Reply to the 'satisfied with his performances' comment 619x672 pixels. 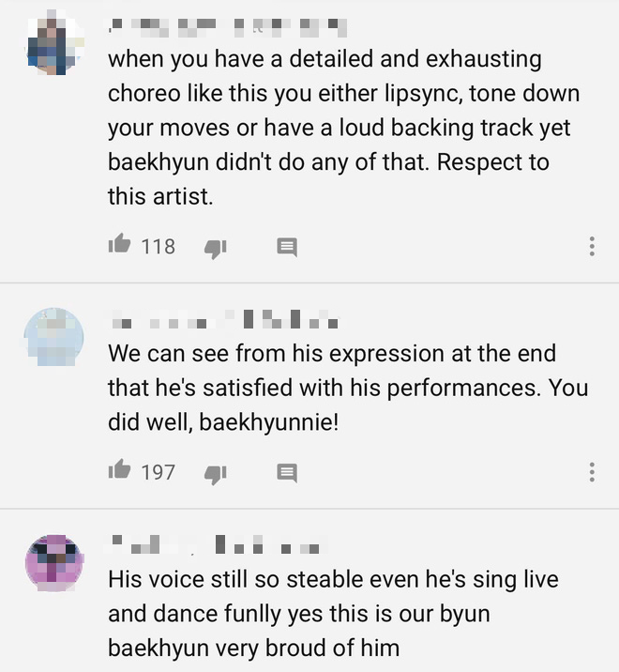(x=287, y=473)
